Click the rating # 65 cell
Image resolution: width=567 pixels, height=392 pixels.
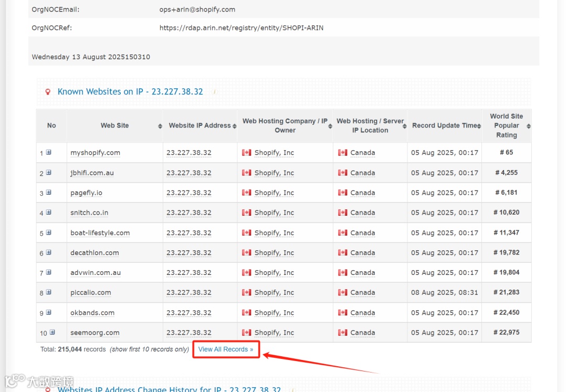pos(506,153)
